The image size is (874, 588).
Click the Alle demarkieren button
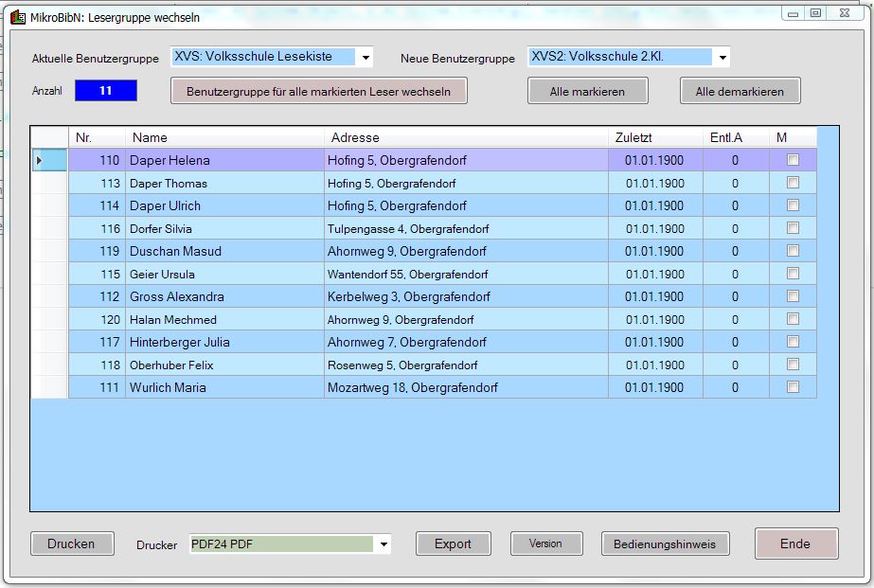click(x=740, y=91)
